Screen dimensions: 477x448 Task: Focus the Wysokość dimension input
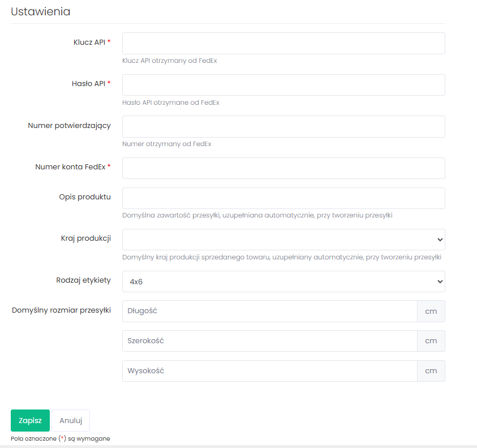269,371
